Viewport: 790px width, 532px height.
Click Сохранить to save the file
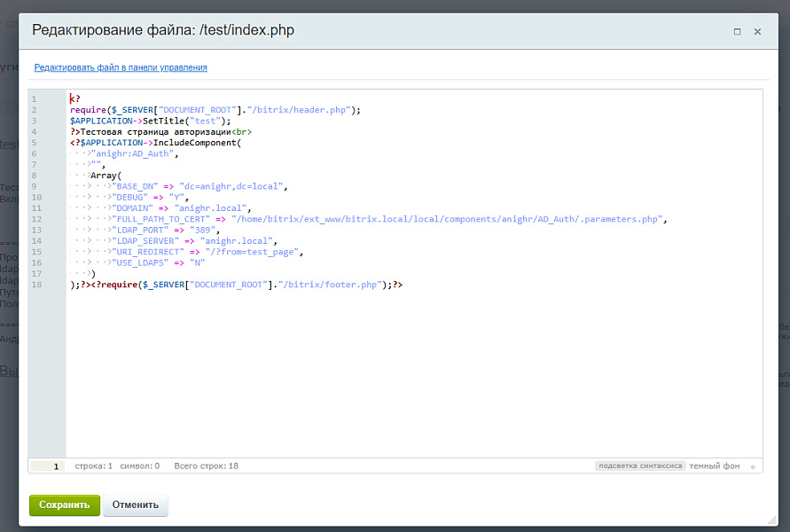pyautogui.click(x=64, y=504)
